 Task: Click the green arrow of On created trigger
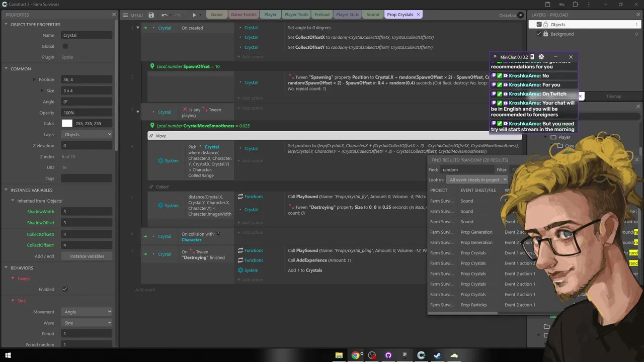coord(145,28)
